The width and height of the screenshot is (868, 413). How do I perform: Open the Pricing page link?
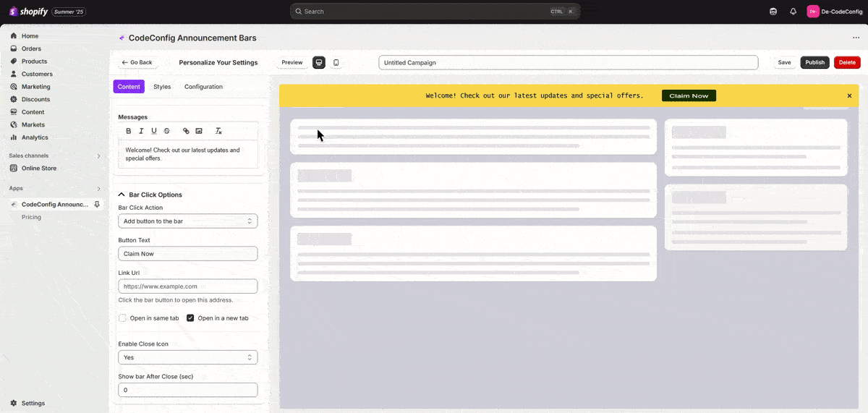(x=31, y=217)
